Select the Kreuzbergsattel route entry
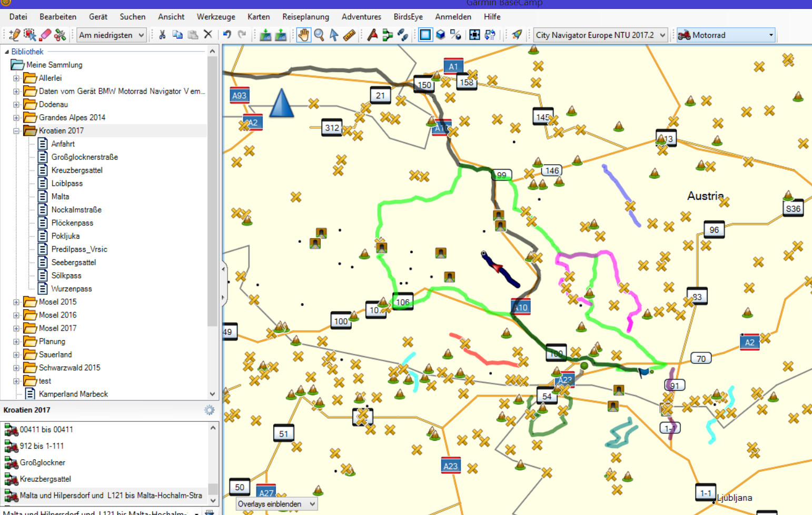Image resolution: width=812 pixels, height=515 pixels. pyautogui.click(x=45, y=479)
